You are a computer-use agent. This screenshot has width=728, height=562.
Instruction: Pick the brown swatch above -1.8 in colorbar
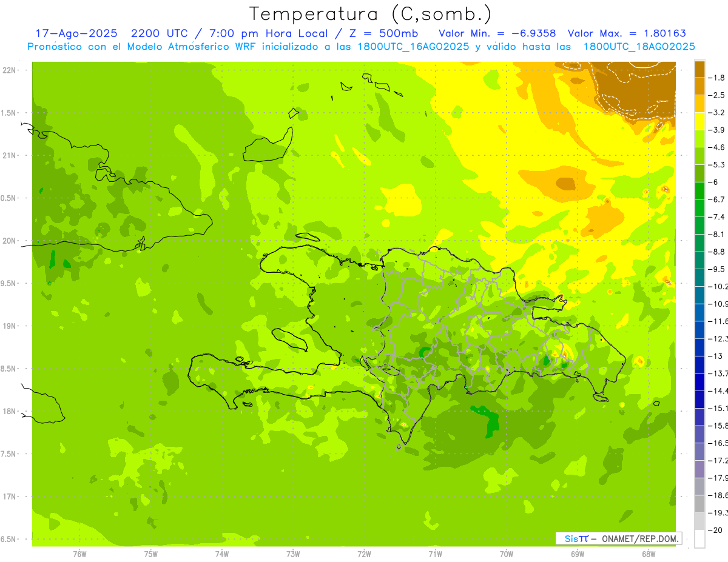(x=699, y=69)
